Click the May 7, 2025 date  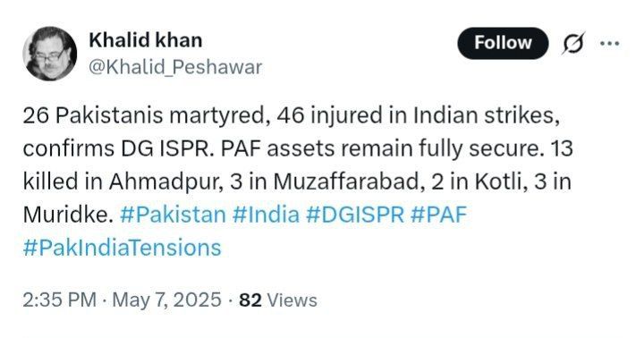pyautogui.click(x=166, y=300)
